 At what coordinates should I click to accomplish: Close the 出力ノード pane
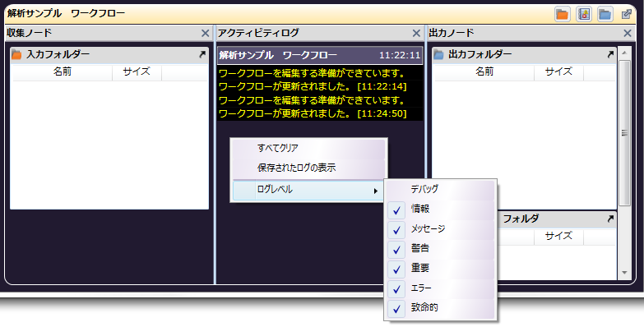click(628, 33)
